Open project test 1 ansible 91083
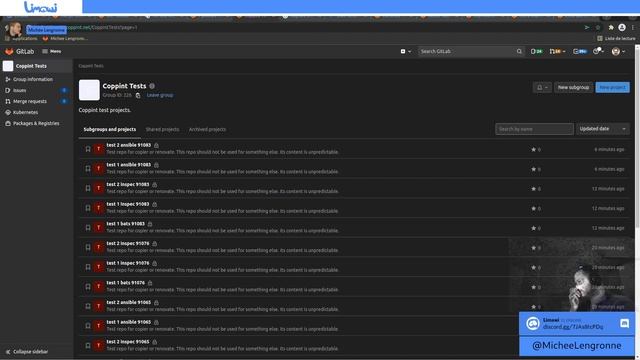Viewport: 640px width, 360px height. (129, 164)
